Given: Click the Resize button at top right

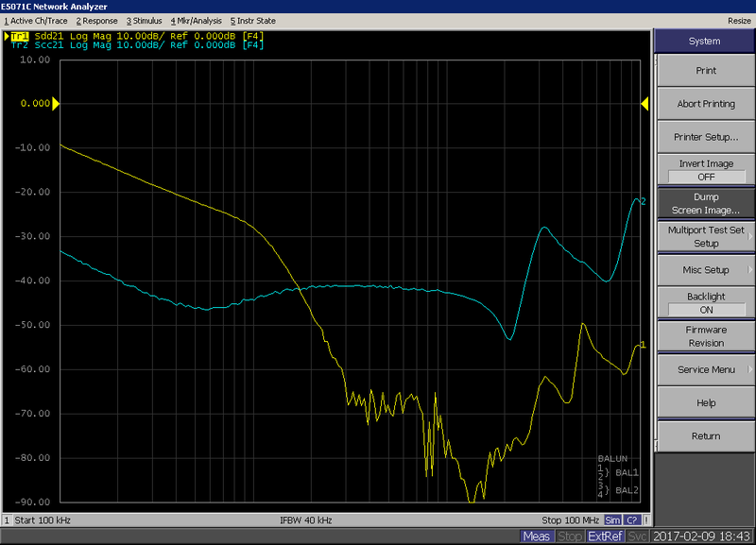Looking at the screenshot, I should pyautogui.click(x=738, y=20).
